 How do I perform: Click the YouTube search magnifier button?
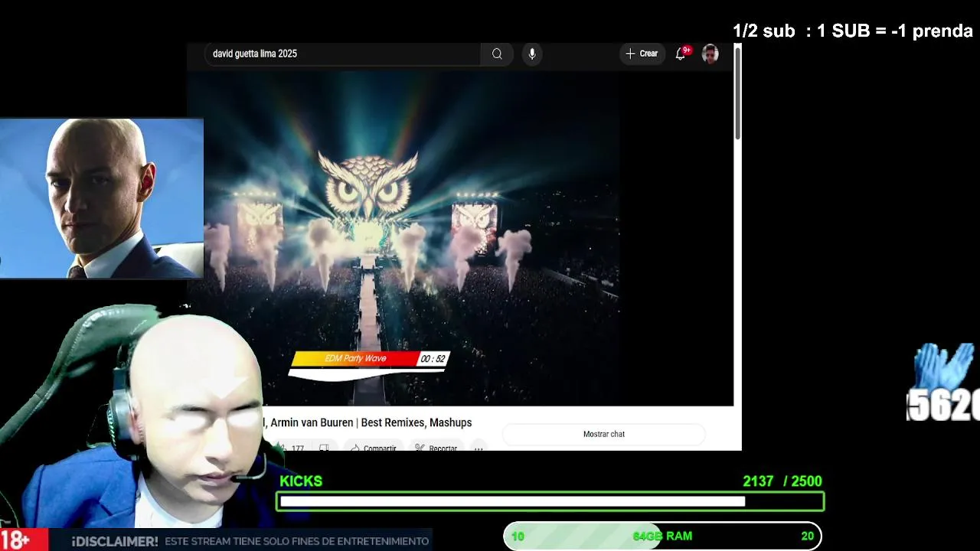click(497, 54)
